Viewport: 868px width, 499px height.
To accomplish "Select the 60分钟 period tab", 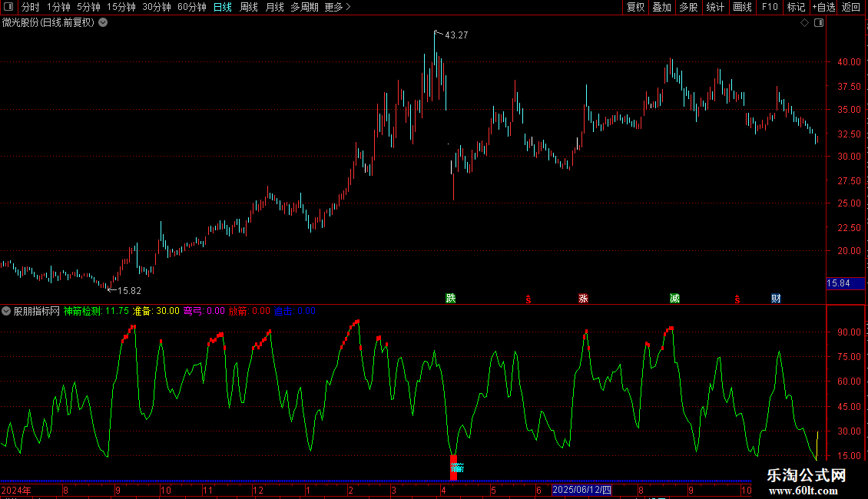I will point(191,7).
